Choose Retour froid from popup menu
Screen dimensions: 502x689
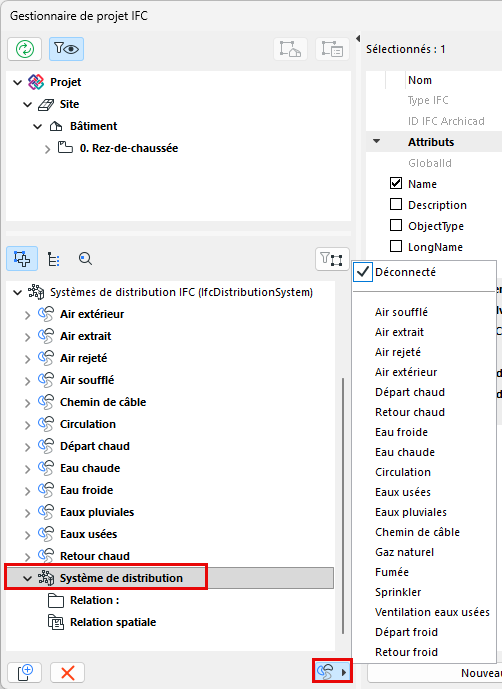pos(406,652)
